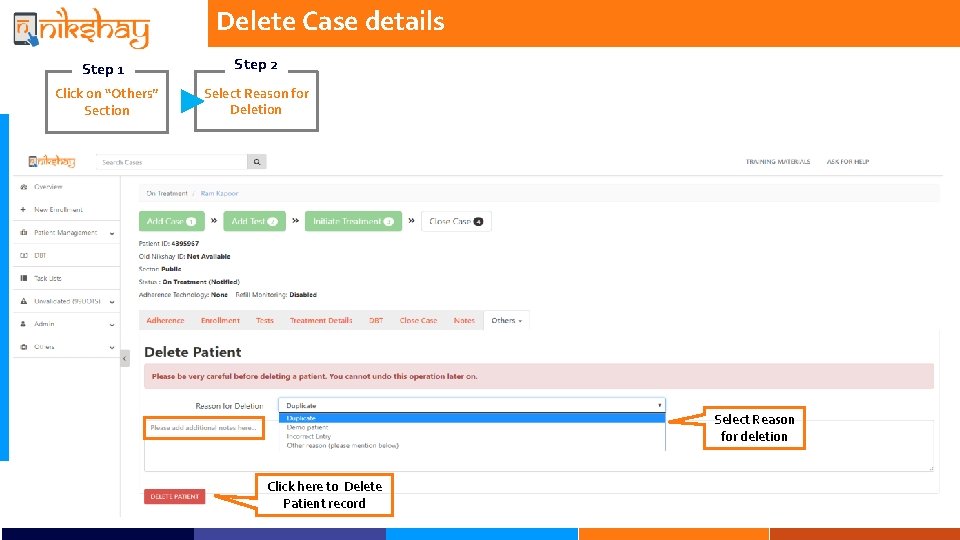
Task: Click the Add Case step button
Action: [171, 221]
